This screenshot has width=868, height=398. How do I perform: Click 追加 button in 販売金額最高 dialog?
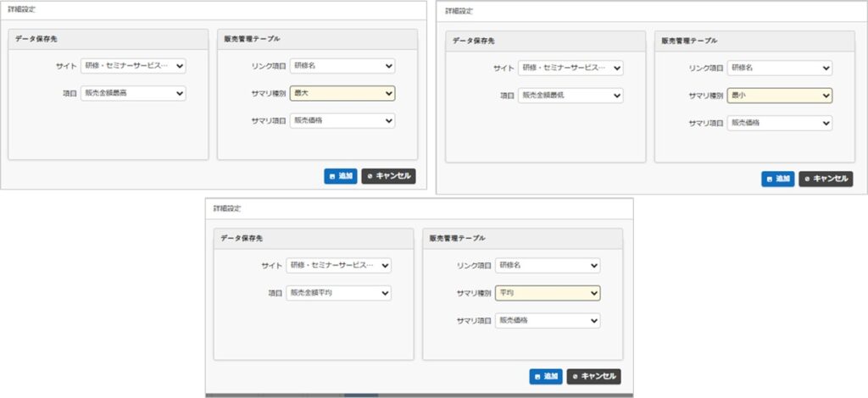click(341, 176)
